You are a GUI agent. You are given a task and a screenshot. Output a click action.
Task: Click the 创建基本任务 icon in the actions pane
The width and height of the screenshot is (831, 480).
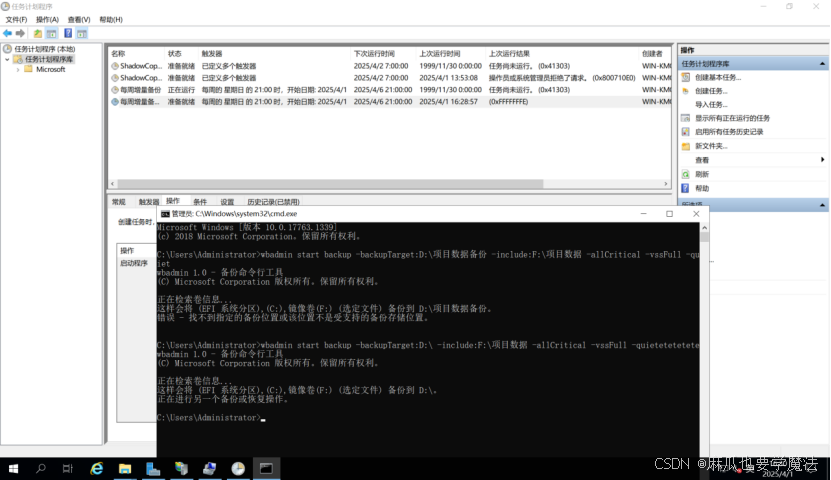(685, 77)
